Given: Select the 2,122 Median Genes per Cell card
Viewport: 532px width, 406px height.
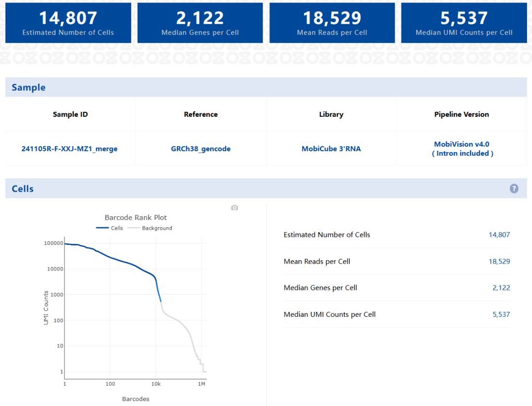Looking at the screenshot, I should click(x=200, y=23).
